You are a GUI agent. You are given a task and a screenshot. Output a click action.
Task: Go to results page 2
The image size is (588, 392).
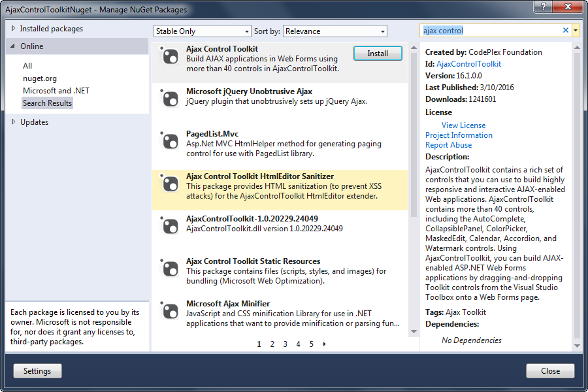[272, 344]
